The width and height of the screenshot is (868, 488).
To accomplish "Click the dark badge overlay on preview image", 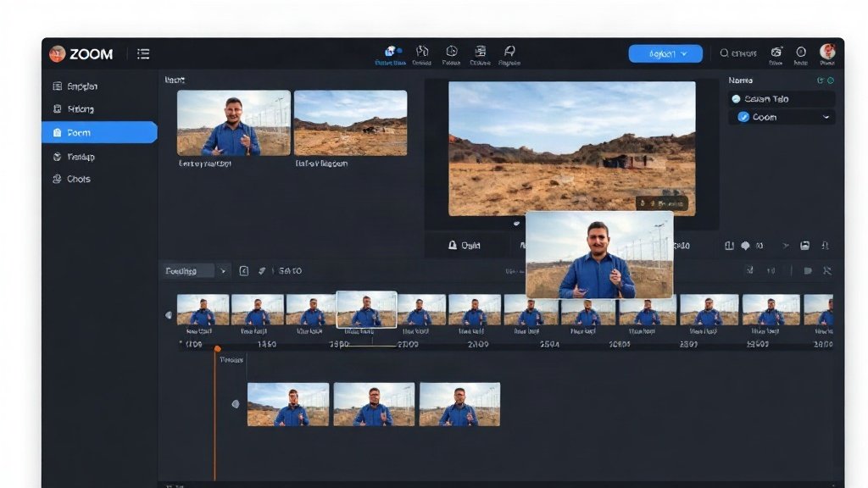I will tap(661, 203).
